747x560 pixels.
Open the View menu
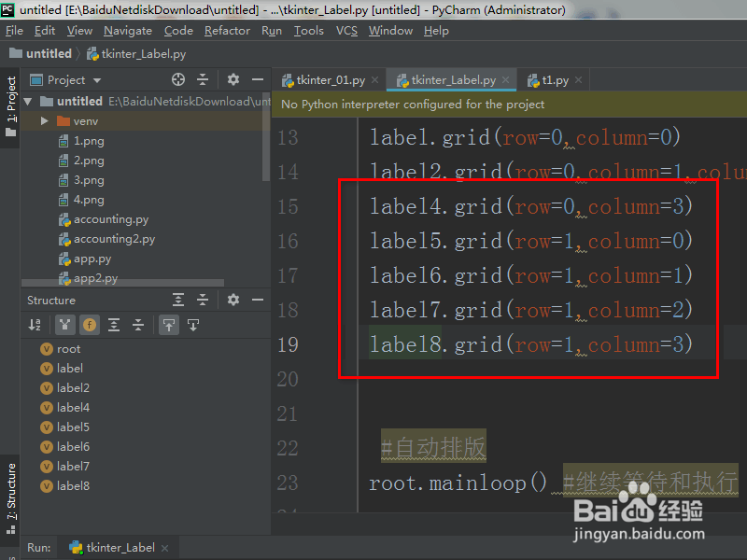tap(79, 31)
